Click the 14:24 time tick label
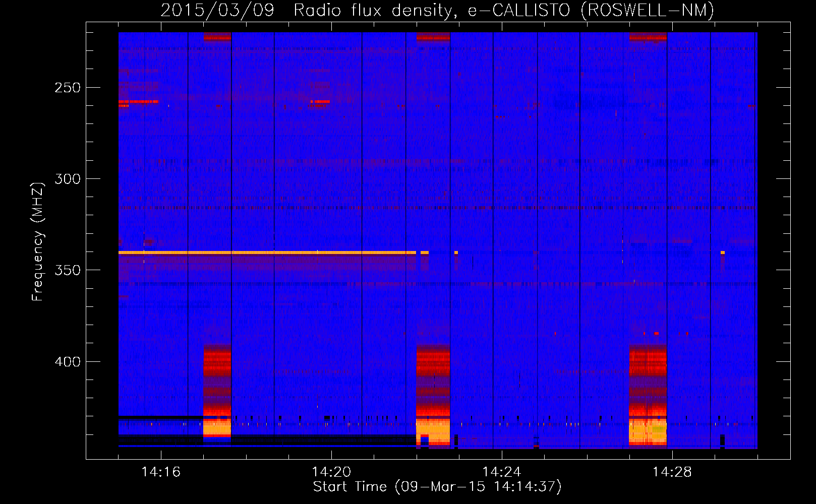This screenshot has height=504, width=816. 502,472
